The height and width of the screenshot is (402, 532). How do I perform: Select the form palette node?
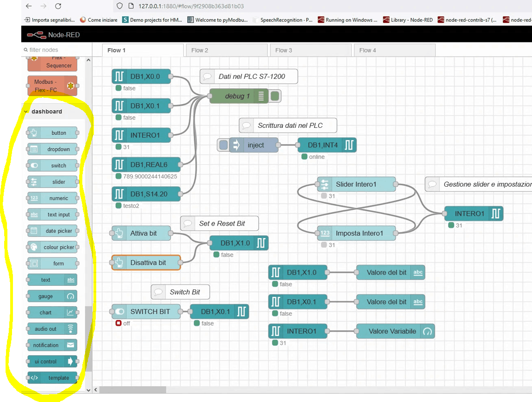click(52, 264)
